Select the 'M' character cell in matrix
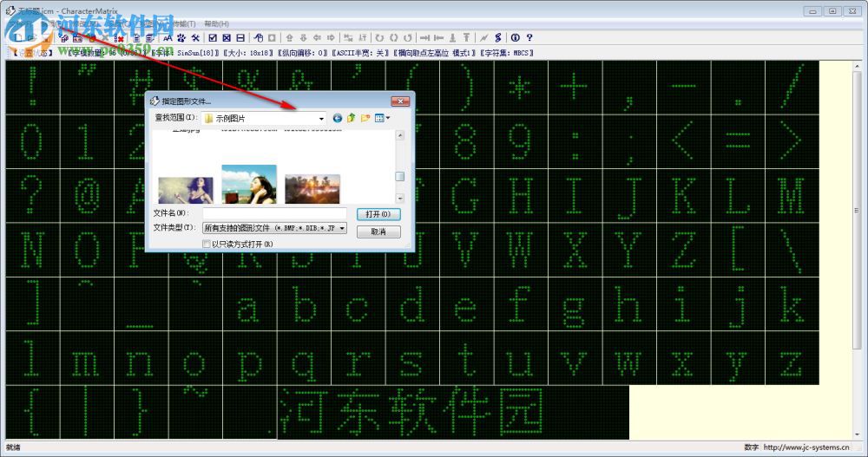Screen dimensions: 868x457 (x=792, y=196)
